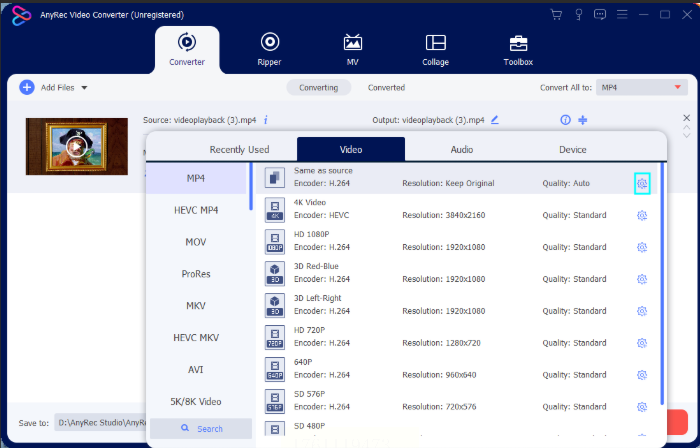Open custom profile settings for 4K Video
700x448 pixels.
(x=642, y=215)
